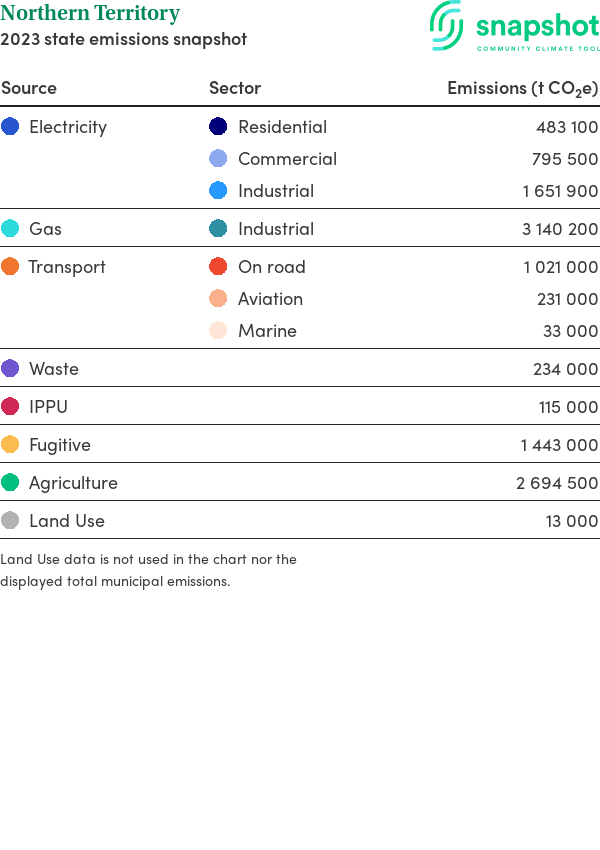Click the navy Residential sector dot
This screenshot has height=850, width=600.
tap(218, 127)
